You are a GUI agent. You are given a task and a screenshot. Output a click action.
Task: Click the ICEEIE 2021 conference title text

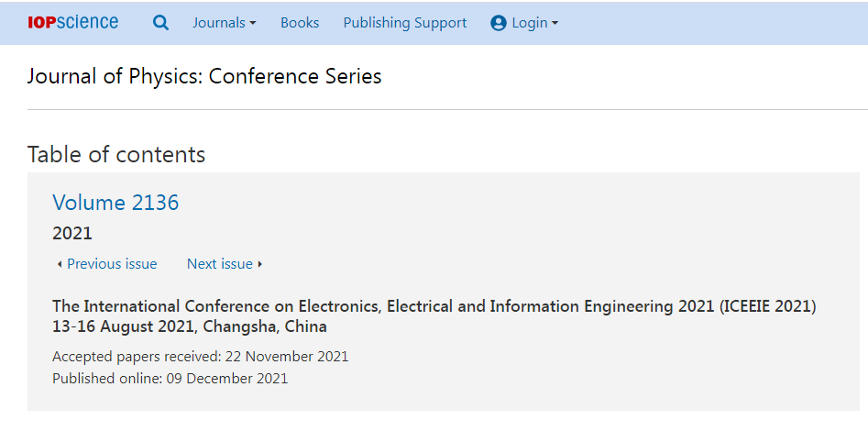pyautogui.click(x=434, y=306)
